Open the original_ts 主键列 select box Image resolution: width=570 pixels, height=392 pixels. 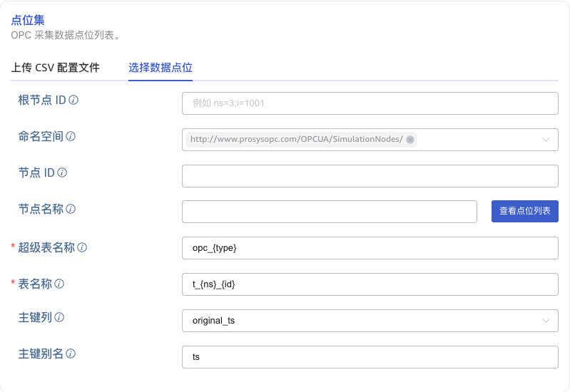pyautogui.click(x=357, y=321)
